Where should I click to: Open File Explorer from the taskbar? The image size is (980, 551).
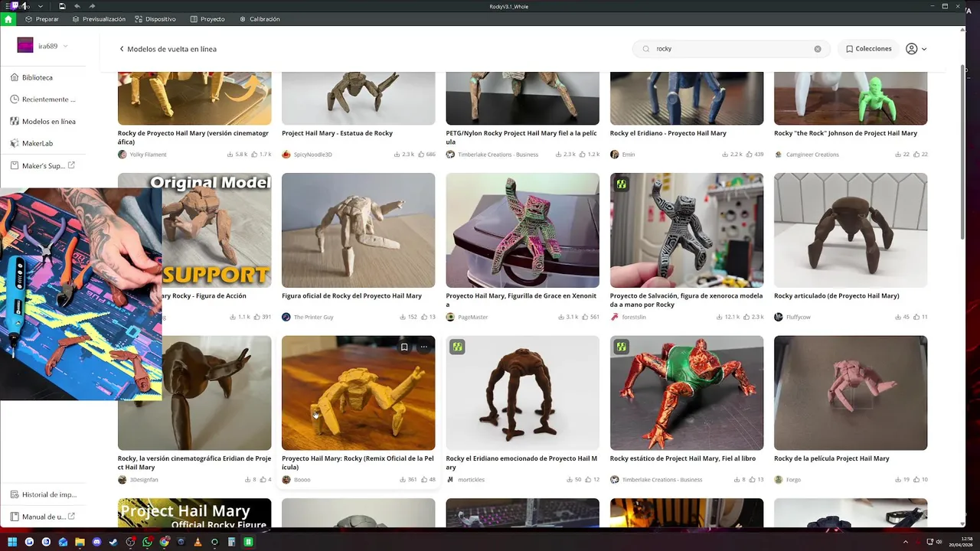pos(80,542)
